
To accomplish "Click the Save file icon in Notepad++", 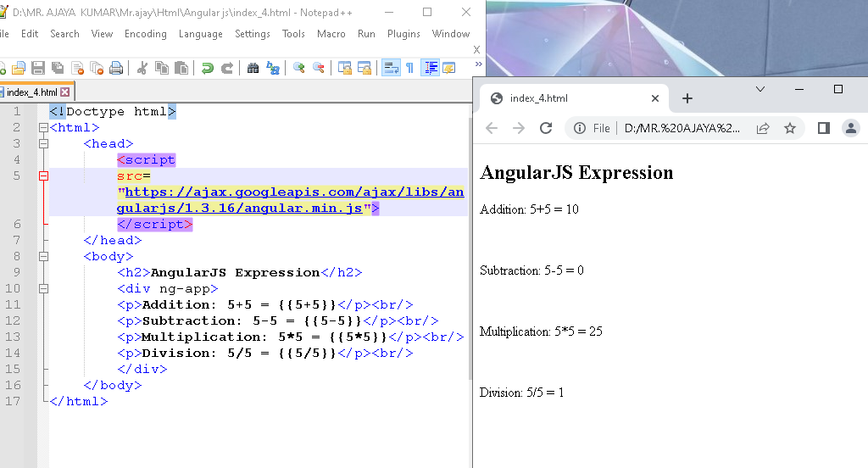I will [38, 68].
